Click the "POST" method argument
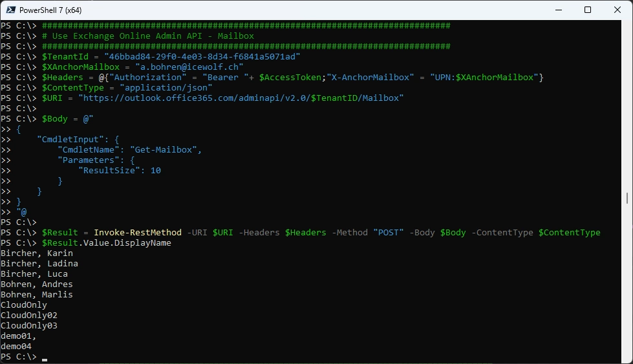 tap(388, 233)
